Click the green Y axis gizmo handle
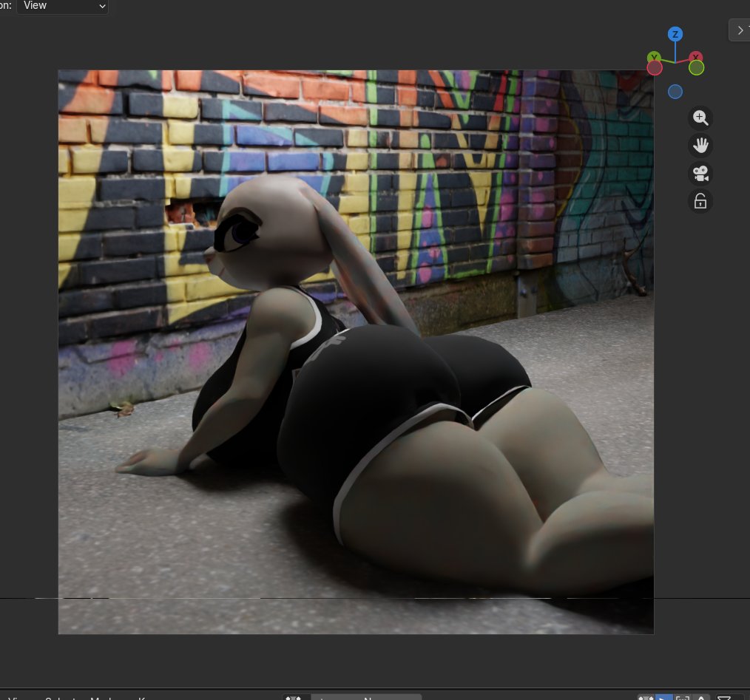Viewport: 750px width, 700px height. coord(653,58)
